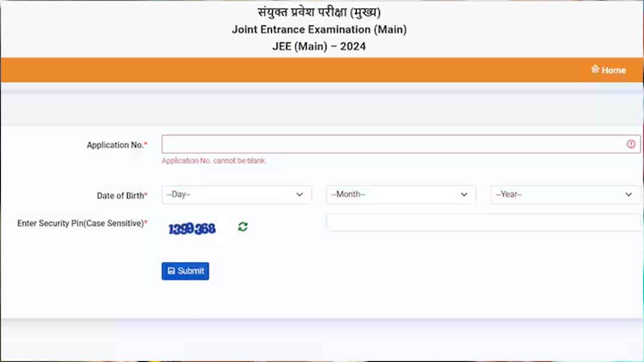Refresh the captcha with green arrows icon
The width and height of the screenshot is (644, 362).
coord(243,227)
